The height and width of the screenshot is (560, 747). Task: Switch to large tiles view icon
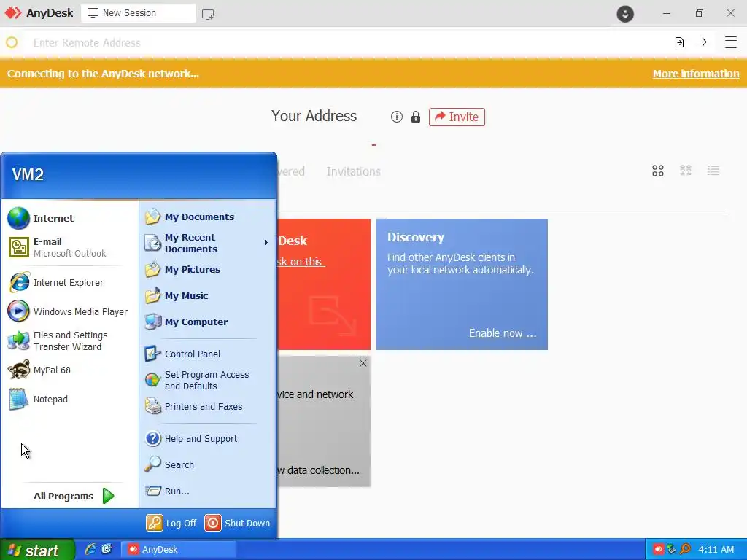[x=658, y=171]
